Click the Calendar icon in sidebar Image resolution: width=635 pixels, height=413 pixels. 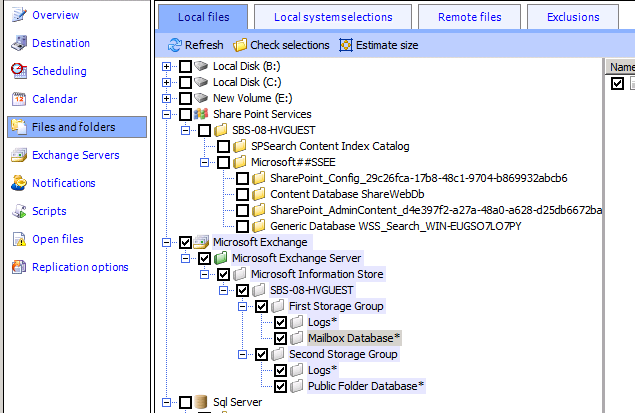coord(19,99)
